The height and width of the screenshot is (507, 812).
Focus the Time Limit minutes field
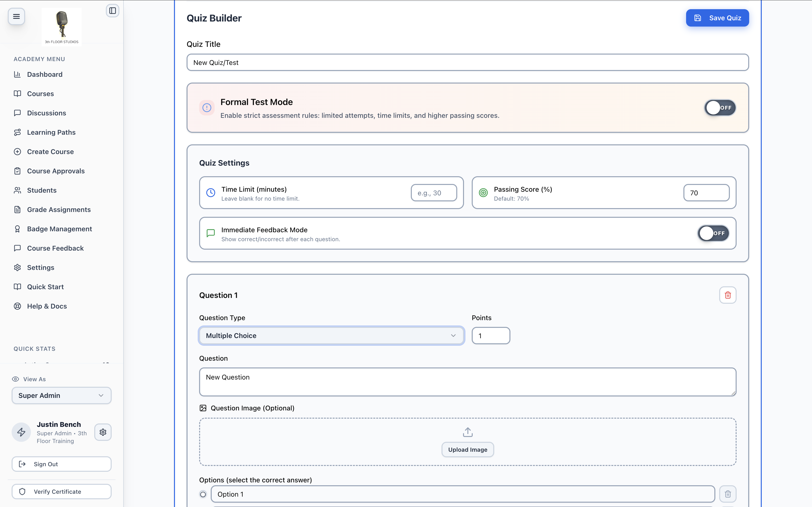(434, 193)
